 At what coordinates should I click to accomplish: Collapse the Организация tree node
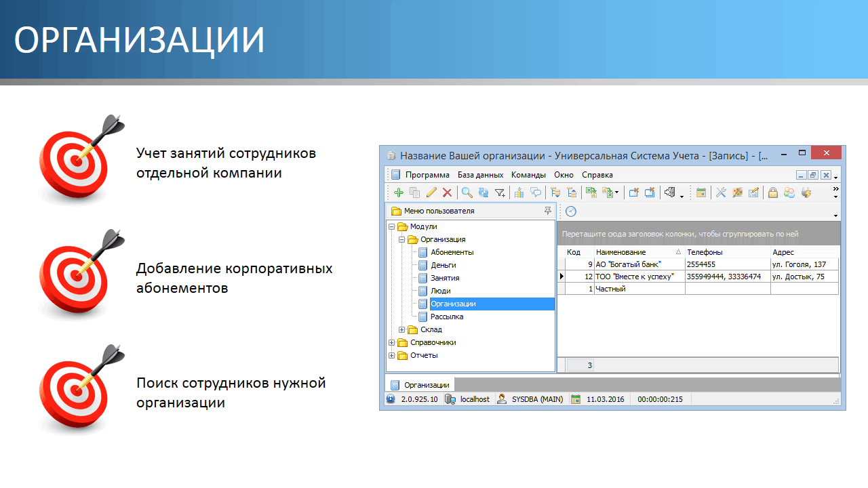(x=402, y=239)
